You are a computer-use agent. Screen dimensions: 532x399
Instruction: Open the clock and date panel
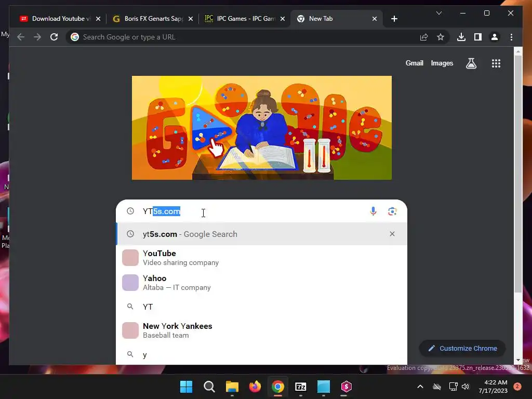(x=493, y=387)
